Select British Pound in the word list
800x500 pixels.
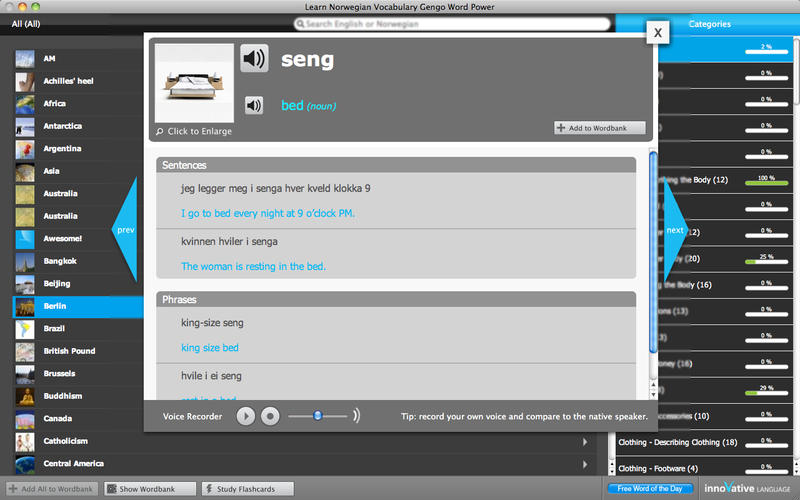(78, 351)
